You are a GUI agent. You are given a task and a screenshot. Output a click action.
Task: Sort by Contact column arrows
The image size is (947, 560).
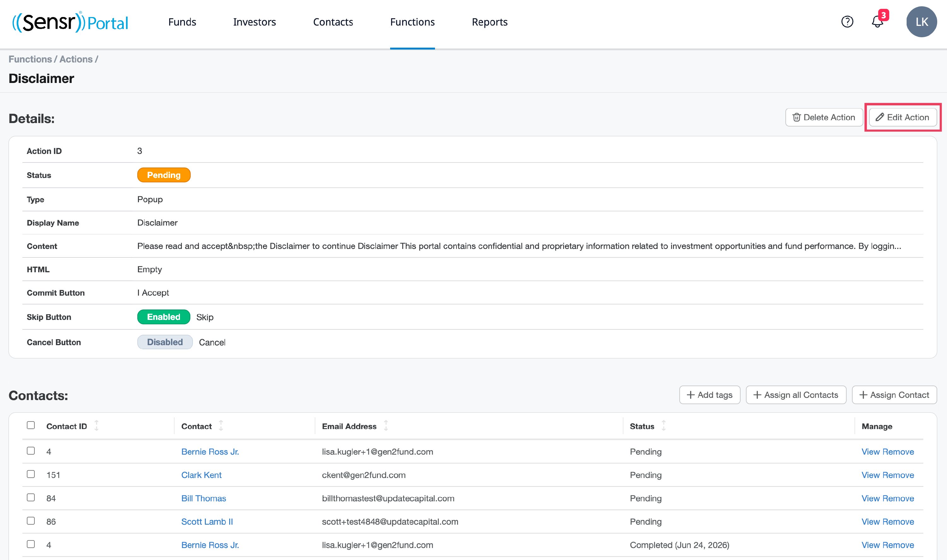click(221, 426)
